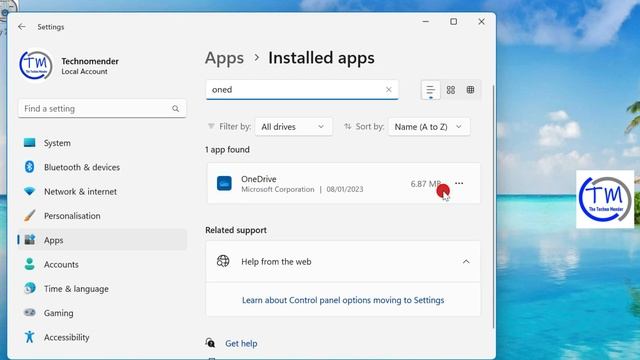Open System settings
Viewport: 640px width, 360px height.
pos(102,143)
